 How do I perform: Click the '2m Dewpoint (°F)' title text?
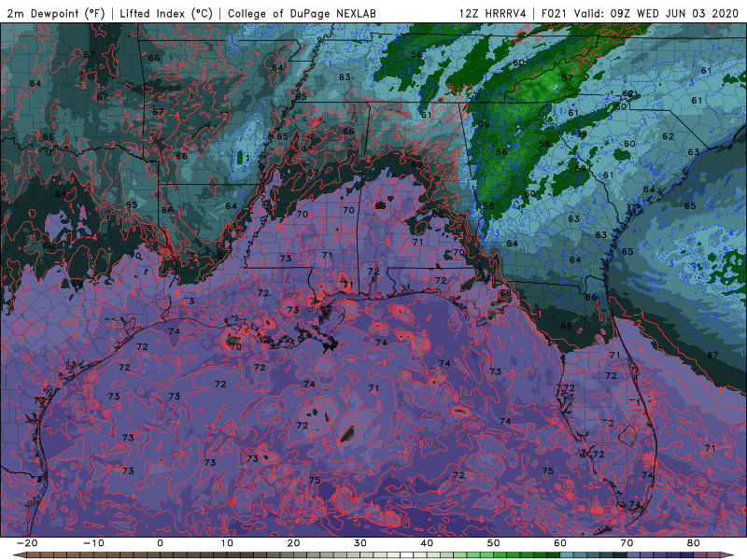click(x=56, y=13)
